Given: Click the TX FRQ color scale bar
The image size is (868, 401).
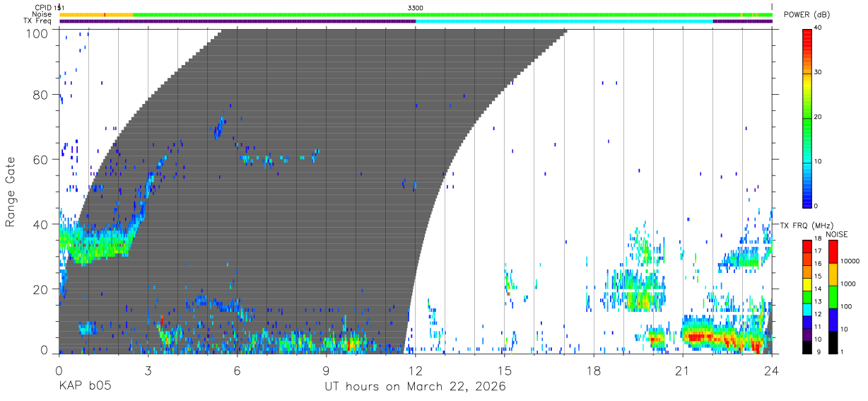Looking at the screenshot, I should tap(807, 296).
